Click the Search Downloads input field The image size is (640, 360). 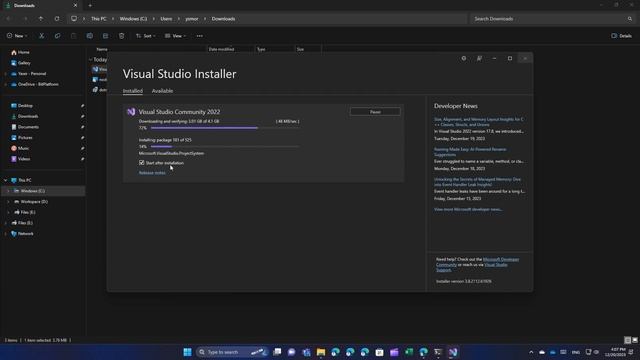tap(553, 19)
